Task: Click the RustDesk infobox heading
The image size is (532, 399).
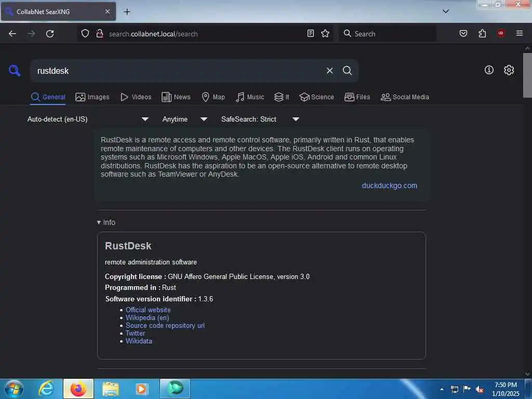Action: (128, 246)
